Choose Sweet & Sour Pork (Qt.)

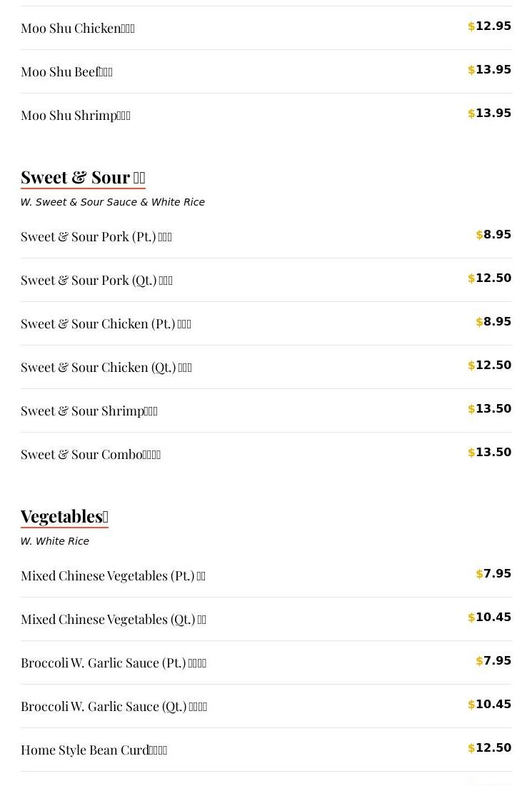[x=96, y=281]
